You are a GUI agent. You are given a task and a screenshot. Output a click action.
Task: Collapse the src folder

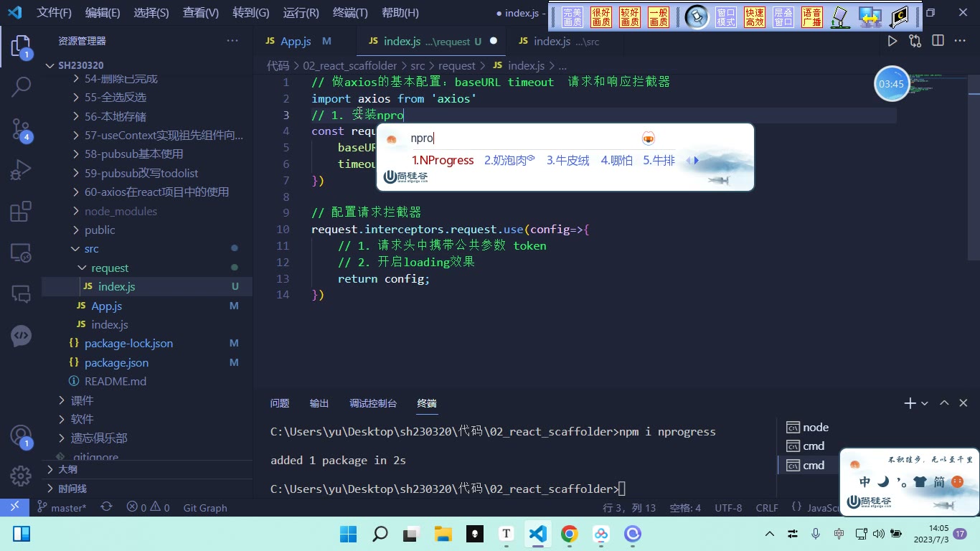(147, 248)
